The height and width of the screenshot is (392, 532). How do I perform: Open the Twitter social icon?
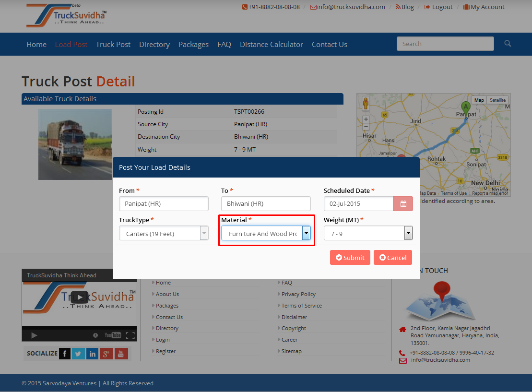[x=79, y=354]
